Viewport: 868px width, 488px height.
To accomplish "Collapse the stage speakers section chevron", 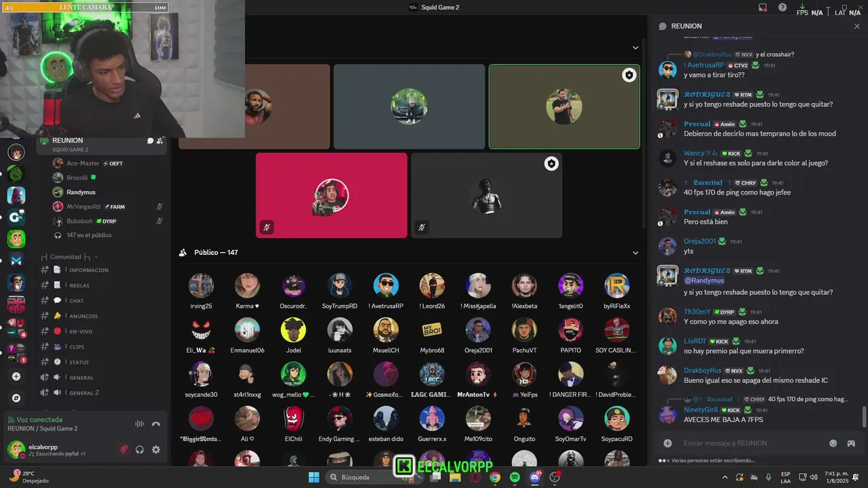I will pyautogui.click(x=635, y=47).
